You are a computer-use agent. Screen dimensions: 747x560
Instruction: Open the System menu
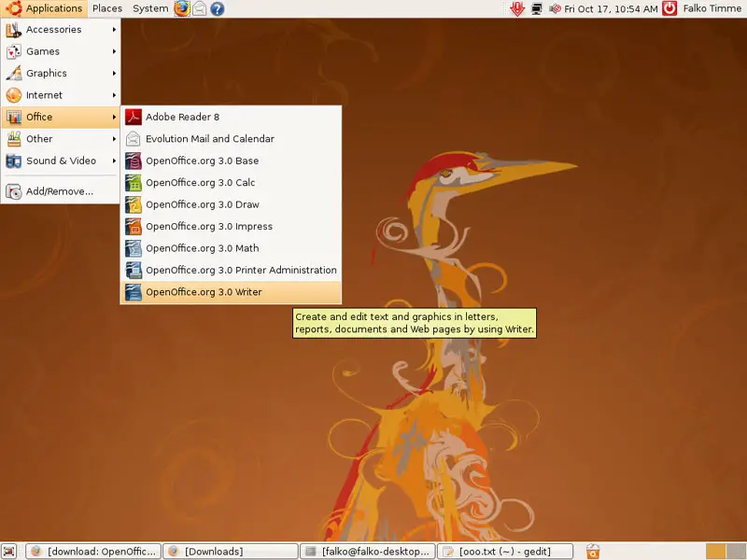pos(150,8)
